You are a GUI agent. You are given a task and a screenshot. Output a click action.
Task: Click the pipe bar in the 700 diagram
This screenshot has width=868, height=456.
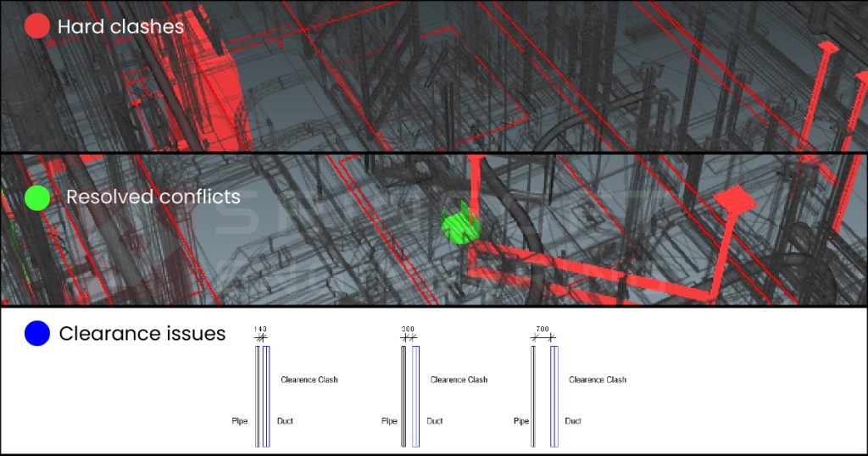click(533, 396)
